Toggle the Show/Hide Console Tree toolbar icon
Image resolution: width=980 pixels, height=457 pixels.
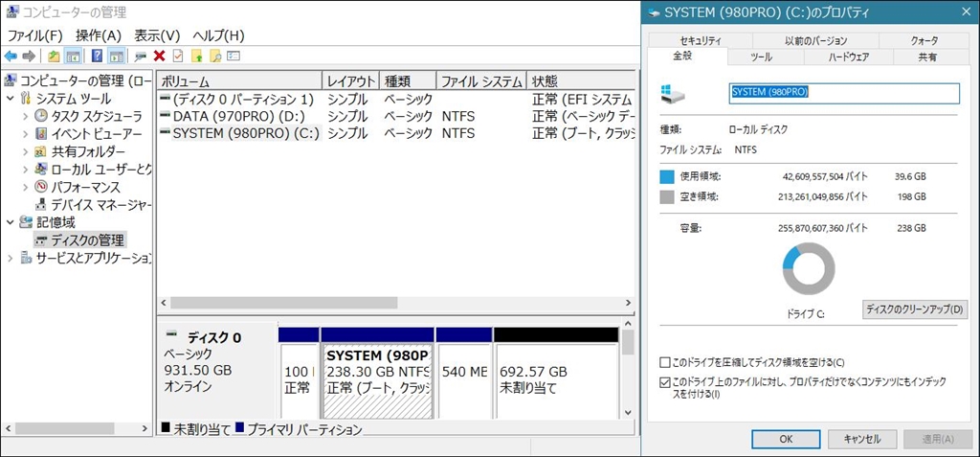[73, 57]
